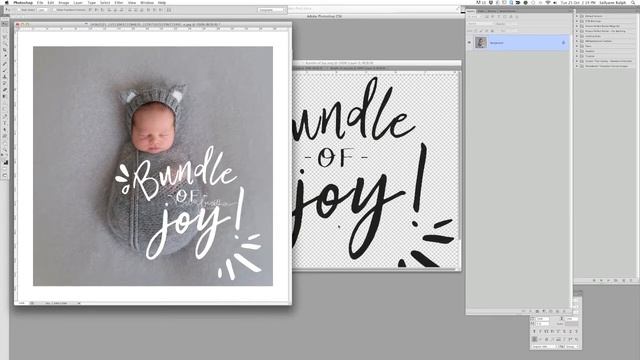Toggle Strikethrough in Character panel
The height and width of the screenshot is (360, 640).
tap(576, 331)
